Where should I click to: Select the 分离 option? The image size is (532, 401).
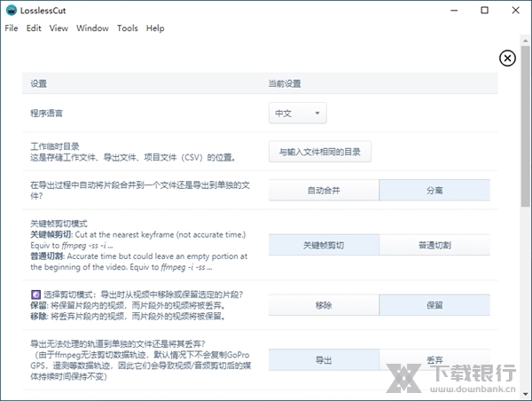[x=434, y=190]
